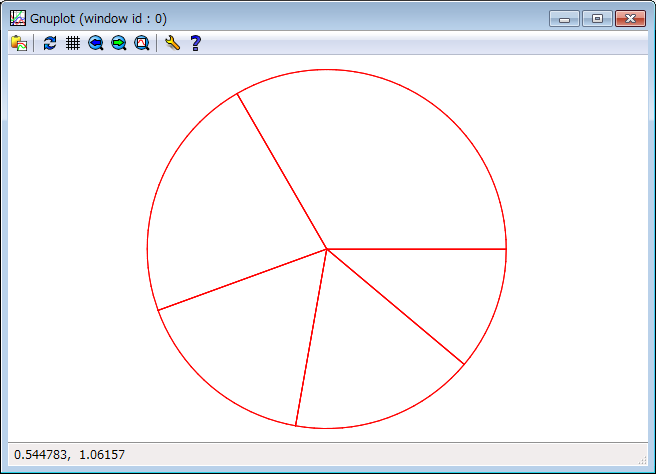Maximize the Gnuplot window

597,19
